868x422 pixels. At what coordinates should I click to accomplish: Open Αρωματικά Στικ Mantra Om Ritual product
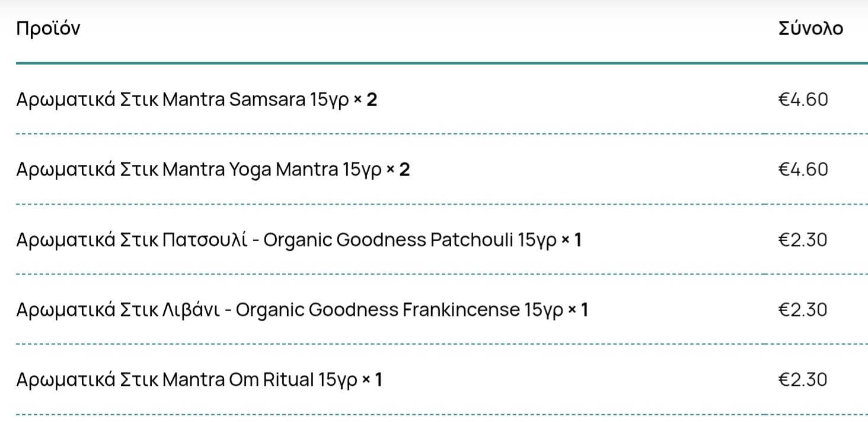pos(186,380)
